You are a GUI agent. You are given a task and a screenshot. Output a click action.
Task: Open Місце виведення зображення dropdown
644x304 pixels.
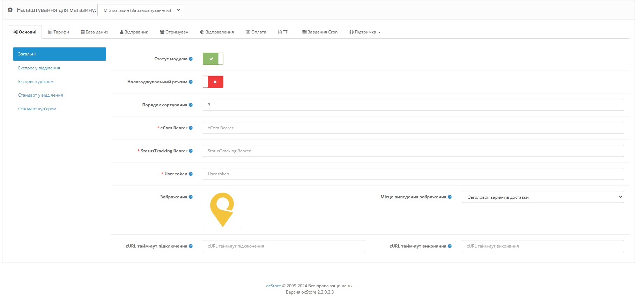pyautogui.click(x=543, y=197)
